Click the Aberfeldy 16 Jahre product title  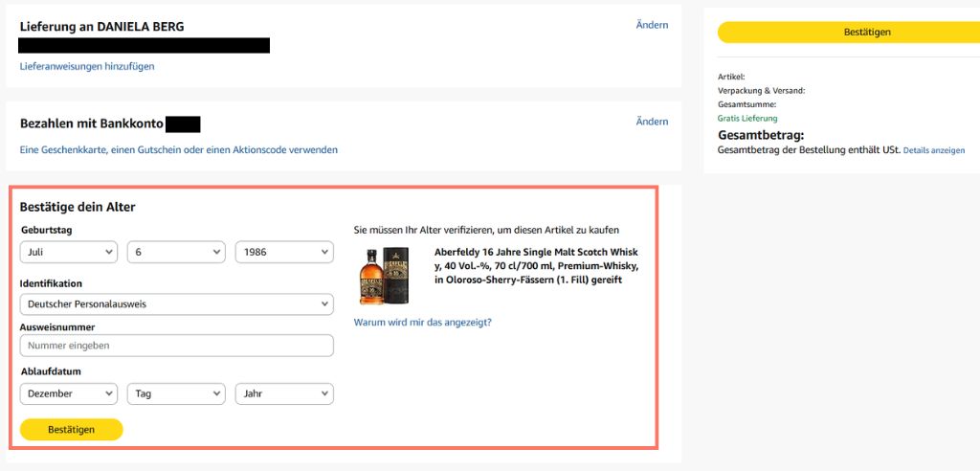pos(536,266)
